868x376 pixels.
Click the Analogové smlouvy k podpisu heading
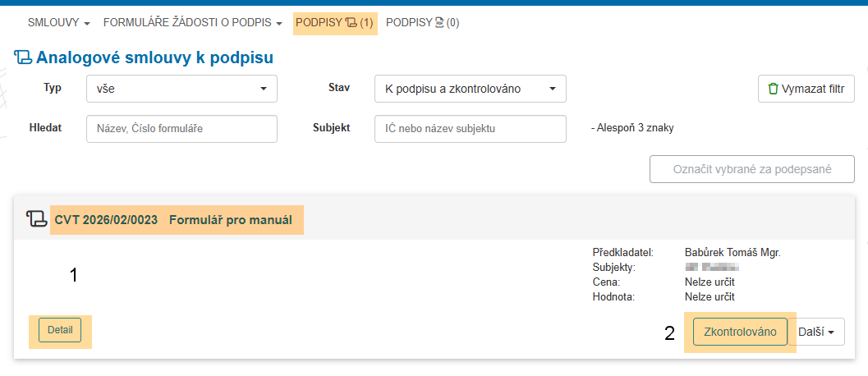point(154,57)
